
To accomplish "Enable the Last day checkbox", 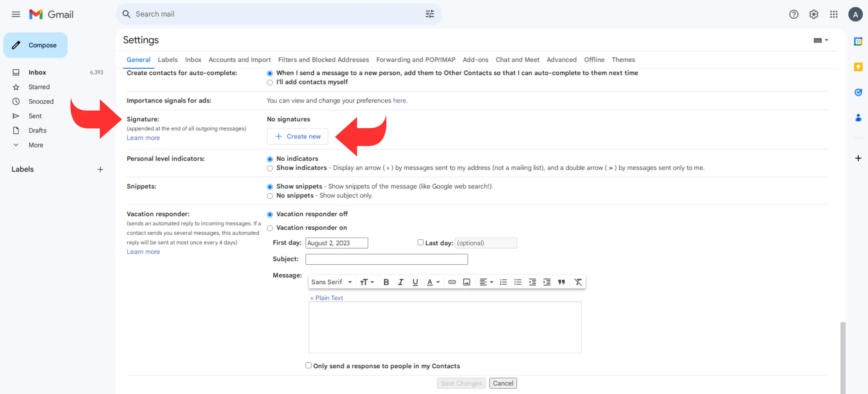I will [420, 242].
